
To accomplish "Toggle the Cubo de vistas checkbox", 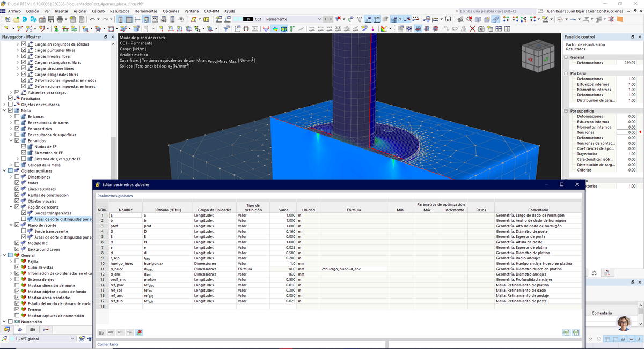I will 17,268.
